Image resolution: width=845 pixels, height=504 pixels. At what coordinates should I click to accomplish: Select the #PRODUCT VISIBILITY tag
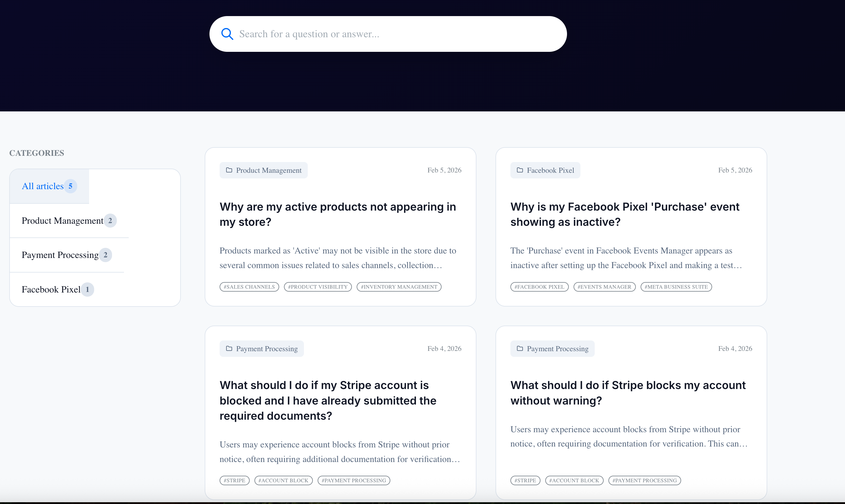tap(318, 287)
